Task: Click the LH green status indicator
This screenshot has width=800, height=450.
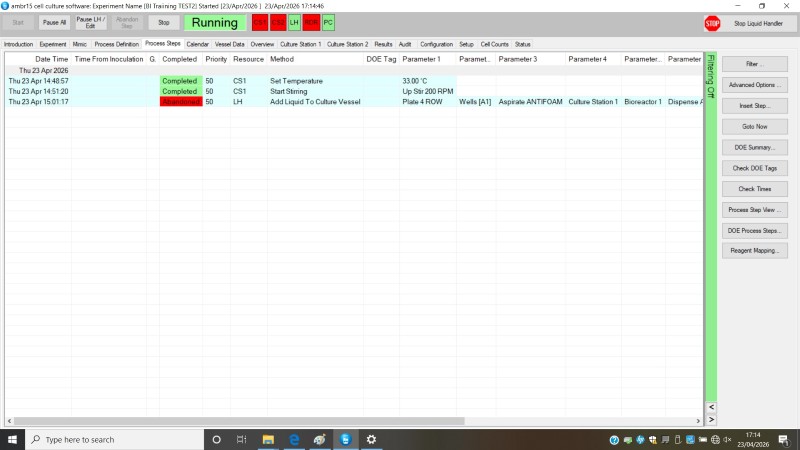Action: (x=294, y=22)
